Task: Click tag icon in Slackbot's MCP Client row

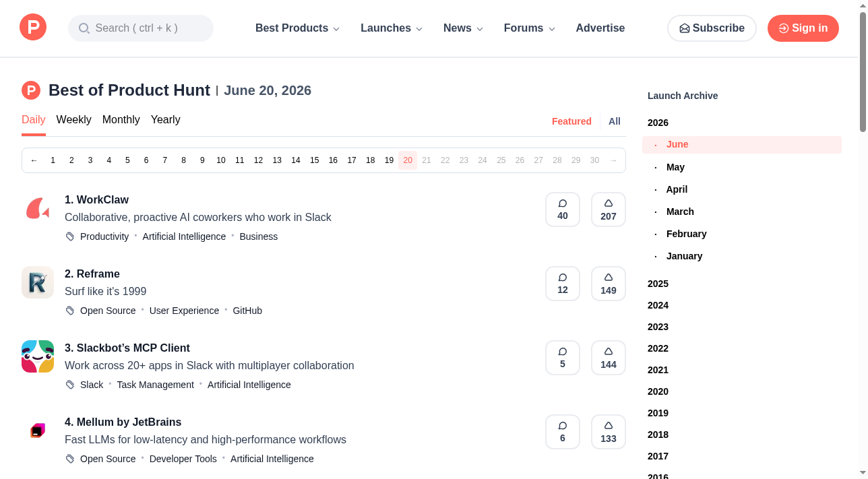Action: 70,385
